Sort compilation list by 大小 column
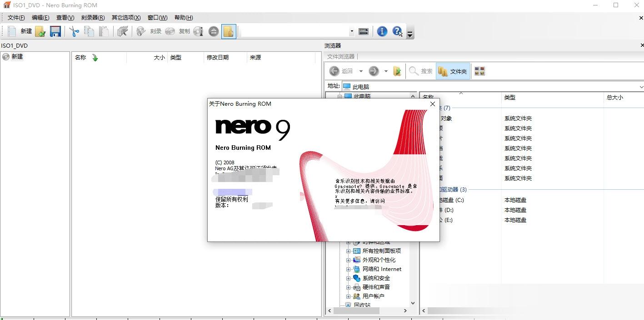644x320 pixels. tap(159, 58)
